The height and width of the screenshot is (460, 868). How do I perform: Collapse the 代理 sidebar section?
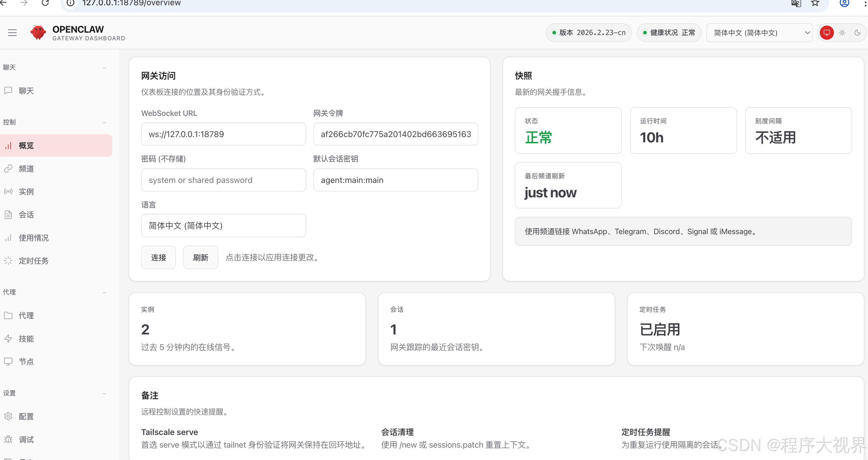tap(104, 292)
